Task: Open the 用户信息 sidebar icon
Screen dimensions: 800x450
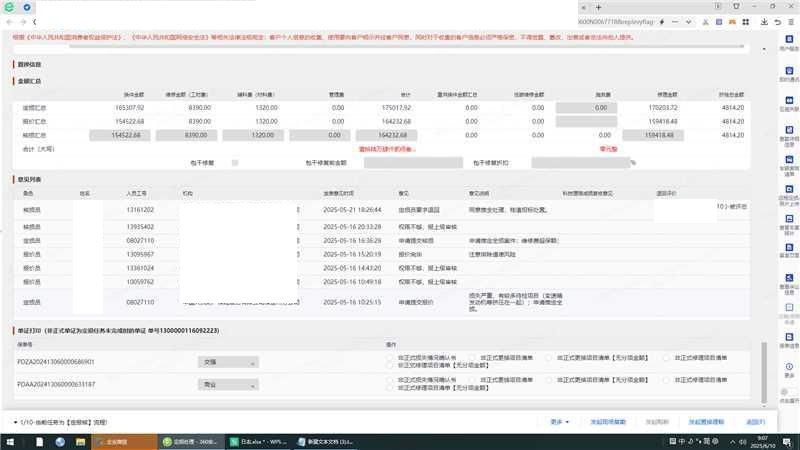Action: [x=788, y=38]
